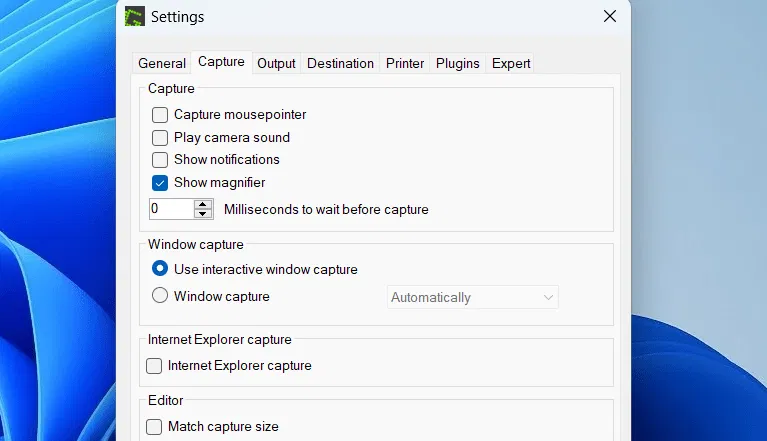Image resolution: width=767 pixels, height=441 pixels.
Task: Switch to the Expert tab
Action: [x=511, y=64]
